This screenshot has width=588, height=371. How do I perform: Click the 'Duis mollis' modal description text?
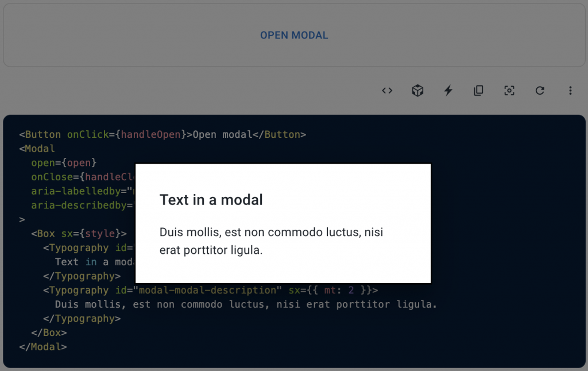(272, 241)
